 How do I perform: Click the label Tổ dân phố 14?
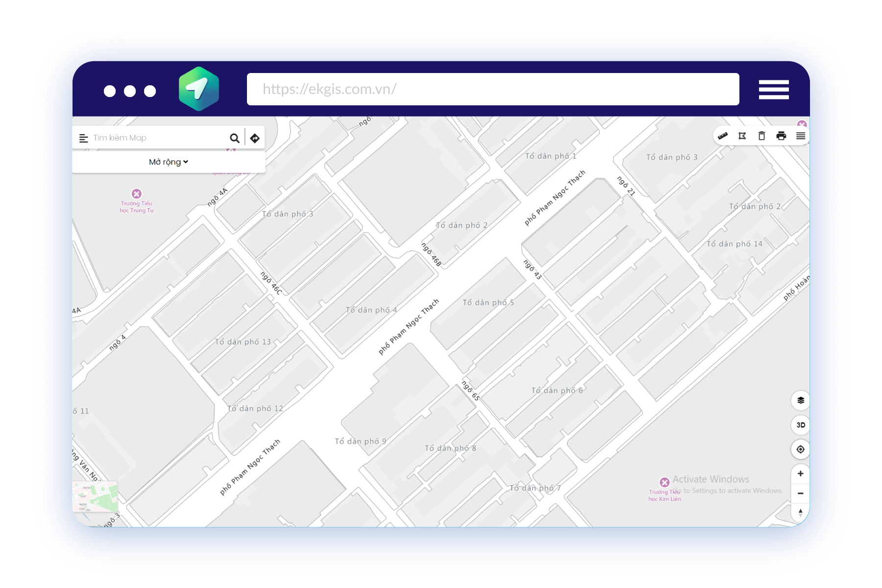coord(735,244)
